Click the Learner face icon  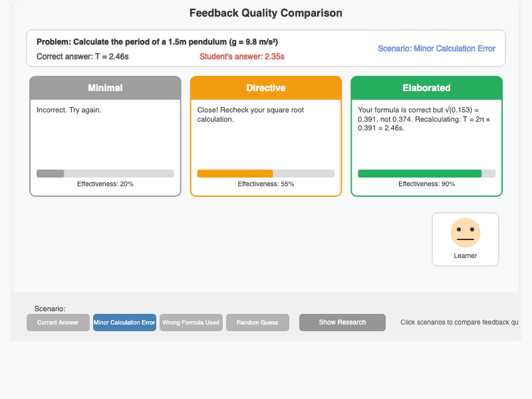465,233
